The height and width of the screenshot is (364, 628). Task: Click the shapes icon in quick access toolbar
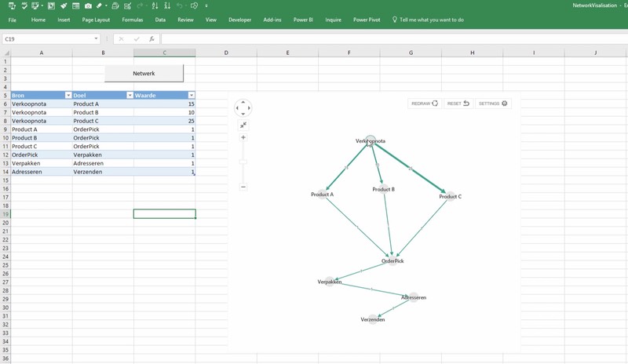point(194,5)
